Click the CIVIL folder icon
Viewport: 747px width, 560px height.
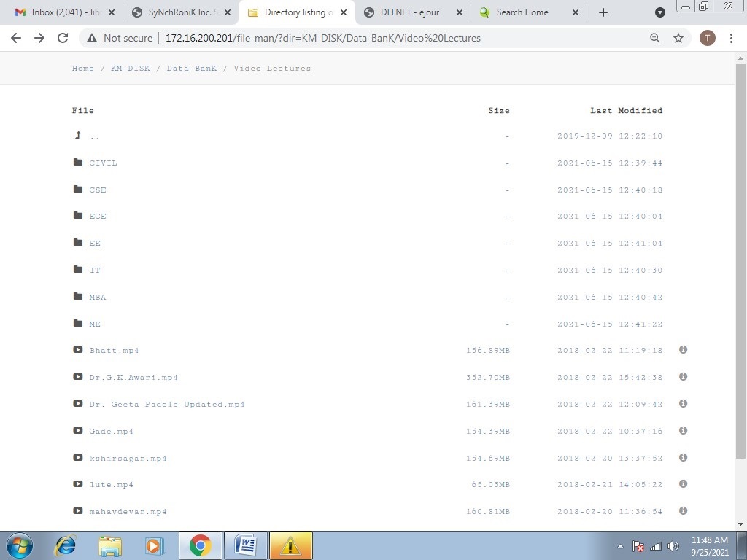(x=78, y=162)
